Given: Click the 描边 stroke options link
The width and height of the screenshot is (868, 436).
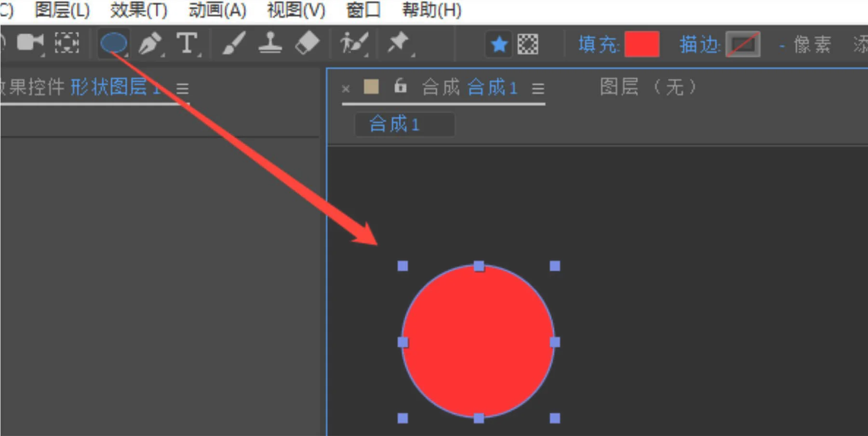Looking at the screenshot, I should 699,44.
